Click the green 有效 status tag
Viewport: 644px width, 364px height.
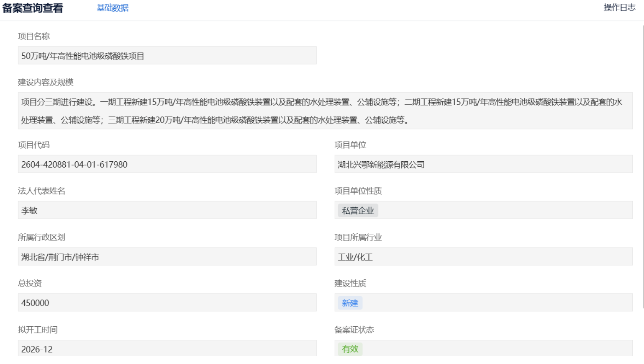[349, 349]
